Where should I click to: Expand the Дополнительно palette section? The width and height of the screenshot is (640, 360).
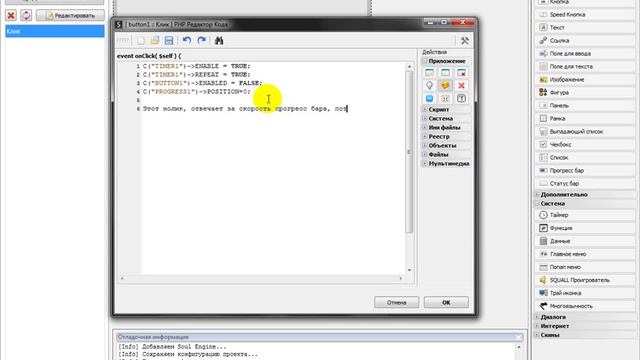[x=537, y=194]
